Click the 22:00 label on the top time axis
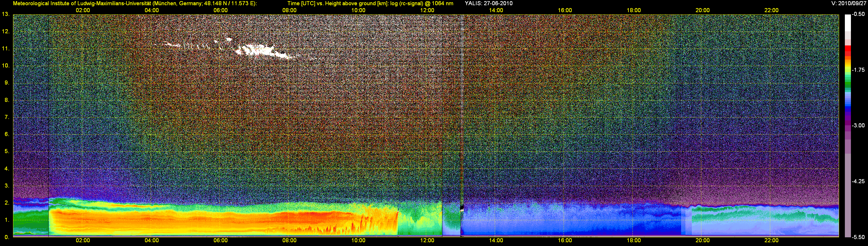 point(771,10)
